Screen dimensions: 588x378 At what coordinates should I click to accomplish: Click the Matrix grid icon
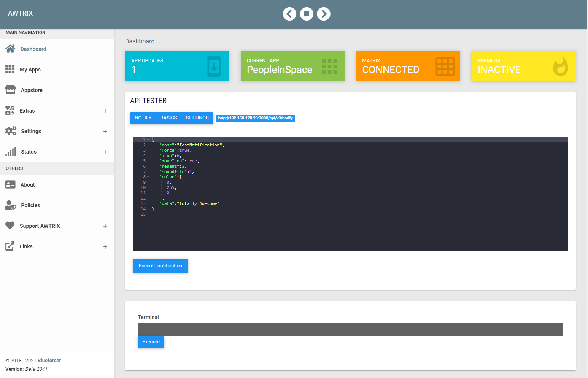(445, 67)
